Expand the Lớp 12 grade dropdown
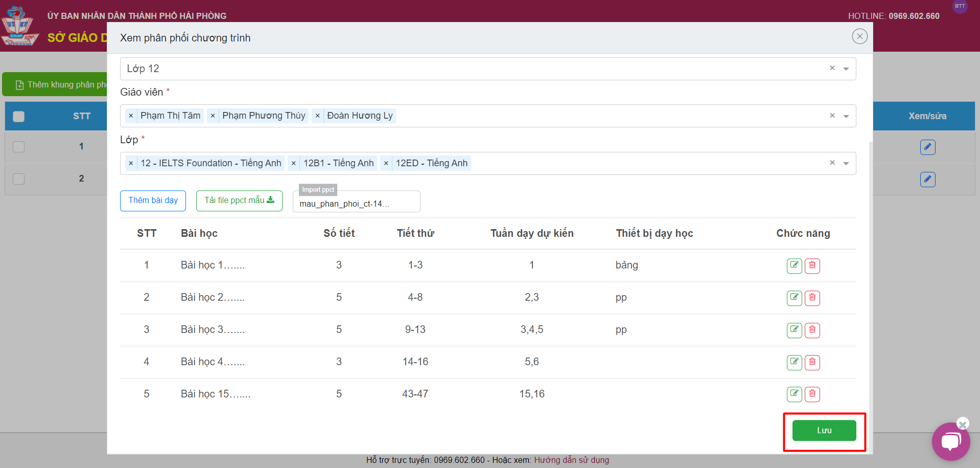This screenshot has height=468, width=980. click(846, 69)
